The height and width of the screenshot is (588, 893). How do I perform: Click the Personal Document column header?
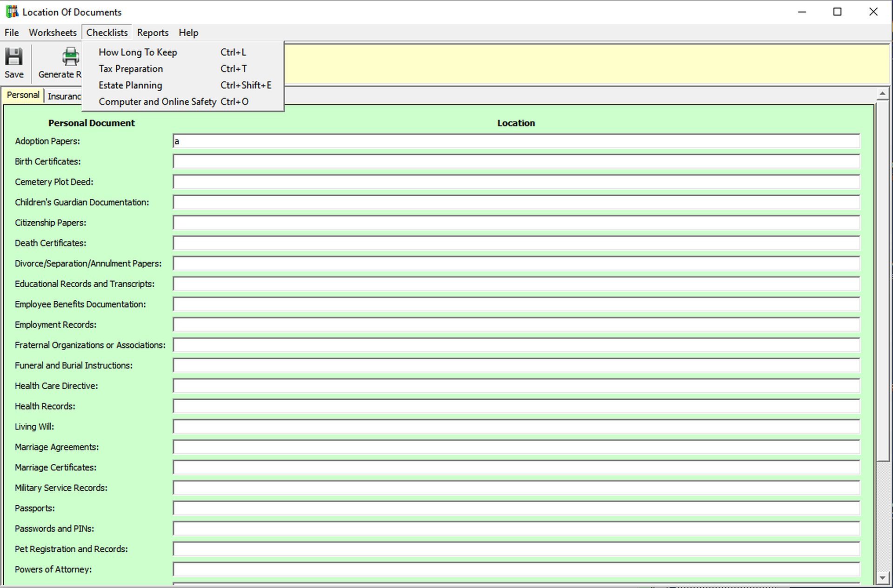92,123
